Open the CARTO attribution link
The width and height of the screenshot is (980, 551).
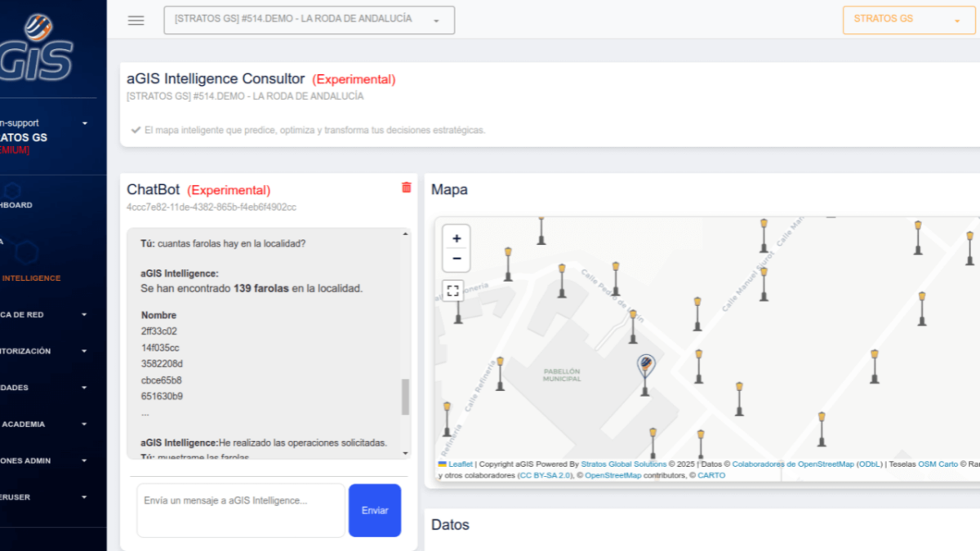(x=710, y=475)
